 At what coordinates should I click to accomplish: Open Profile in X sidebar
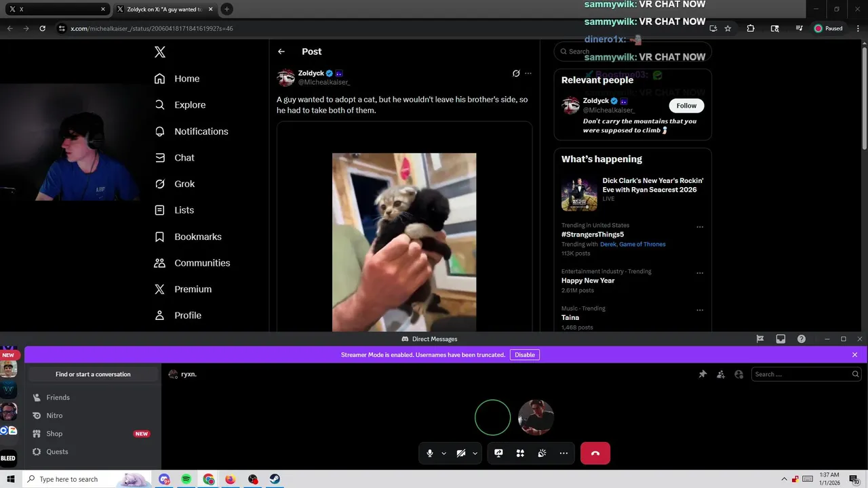tap(178, 315)
